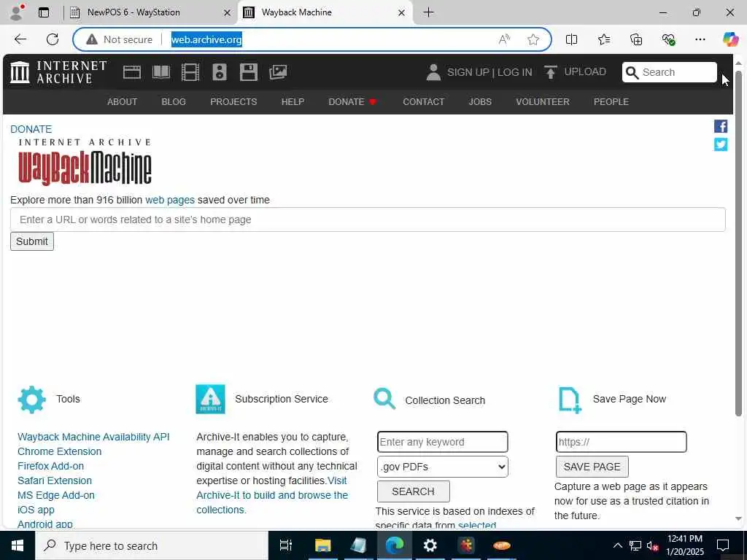Open the Copilot icon in Edge
This screenshot has height=560, width=747.
(x=730, y=39)
